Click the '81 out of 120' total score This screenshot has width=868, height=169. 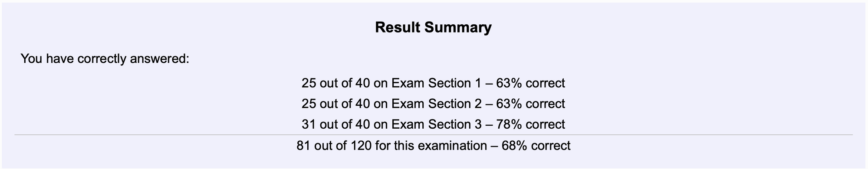click(334, 145)
